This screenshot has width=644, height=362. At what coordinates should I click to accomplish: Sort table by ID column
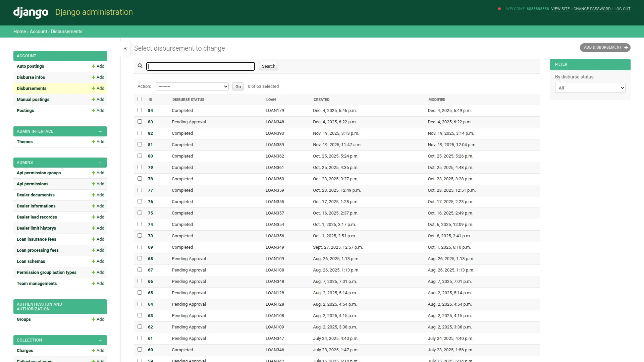coord(150,100)
